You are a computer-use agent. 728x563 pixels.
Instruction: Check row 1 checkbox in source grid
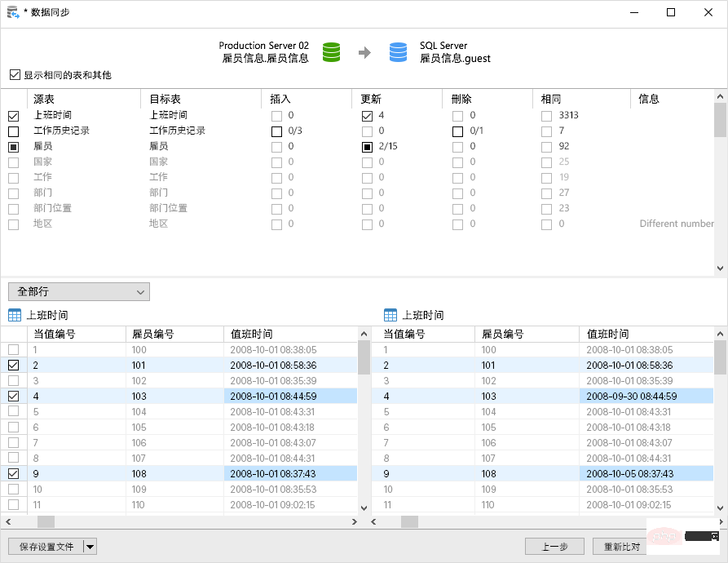coord(14,349)
